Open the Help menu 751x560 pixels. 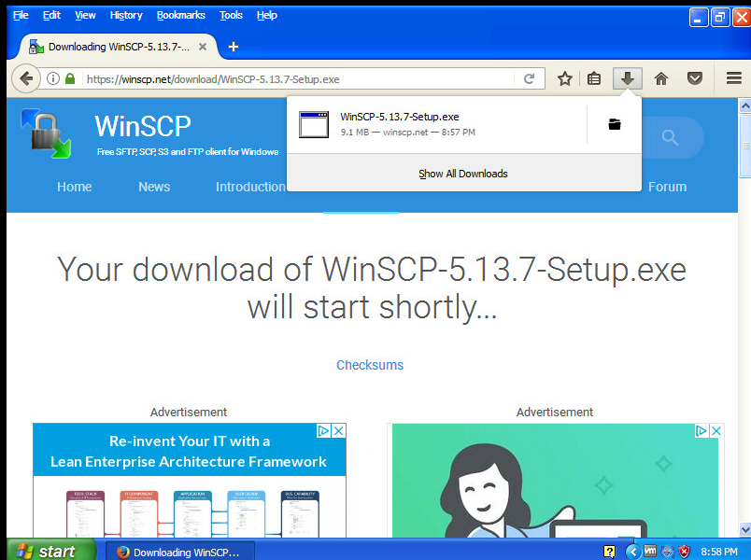pos(267,15)
